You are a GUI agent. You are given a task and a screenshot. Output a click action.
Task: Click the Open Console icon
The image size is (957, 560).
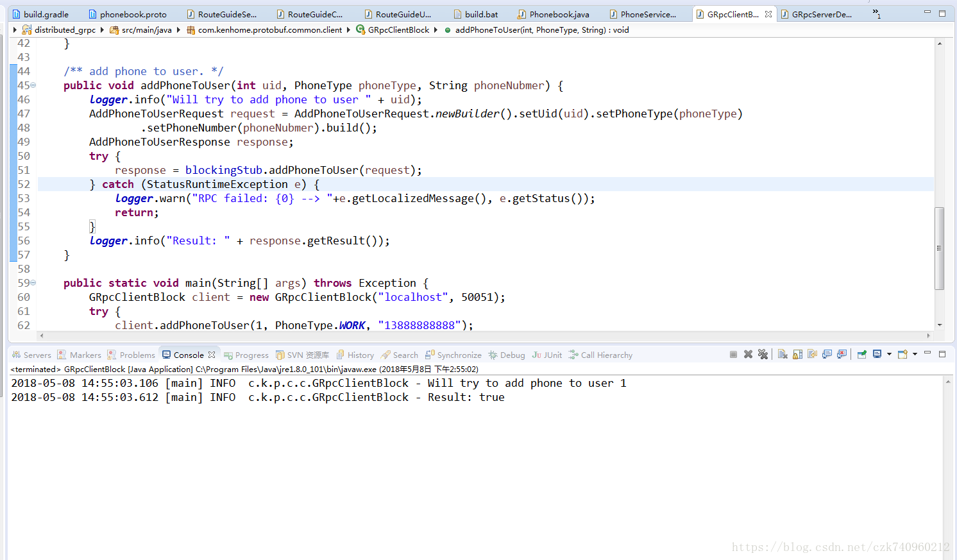pos(902,354)
